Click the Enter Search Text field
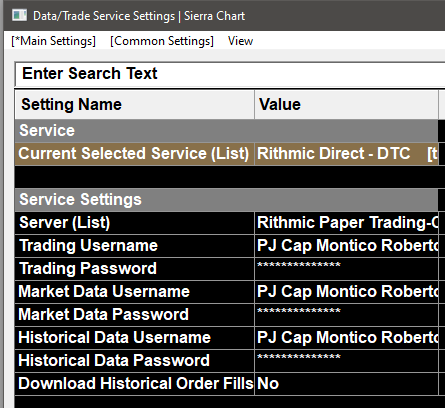This screenshot has width=445, height=408. click(x=230, y=73)
